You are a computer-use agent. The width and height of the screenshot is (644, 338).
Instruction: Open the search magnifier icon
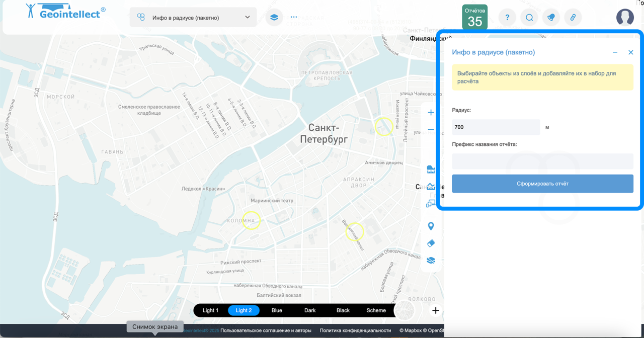529,17
